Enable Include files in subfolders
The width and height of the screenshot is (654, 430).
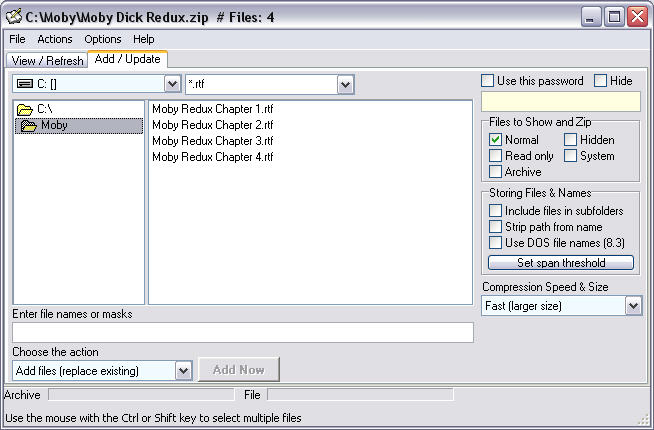(x=495, y=211)
